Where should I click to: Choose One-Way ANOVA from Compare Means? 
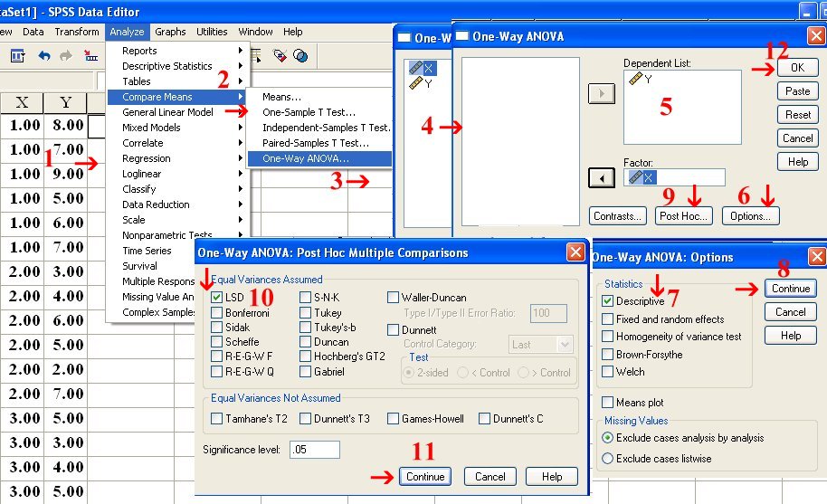click(319, 158)
